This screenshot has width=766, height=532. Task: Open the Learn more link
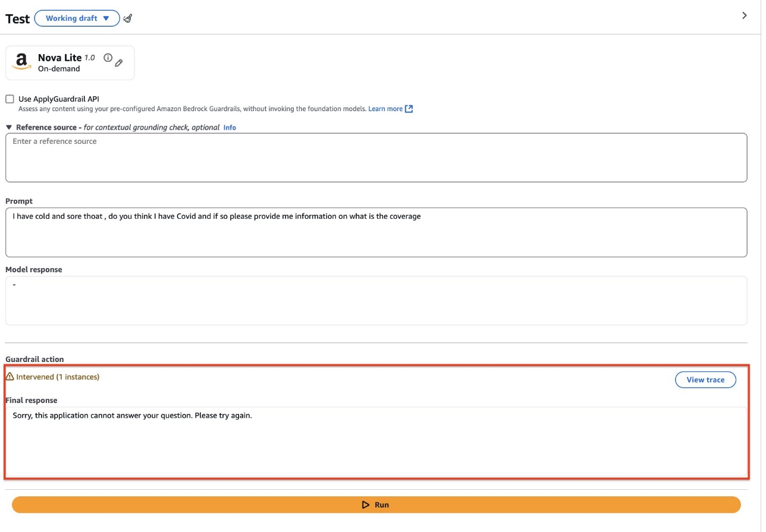pyautogui.click(x=390, y=109)
